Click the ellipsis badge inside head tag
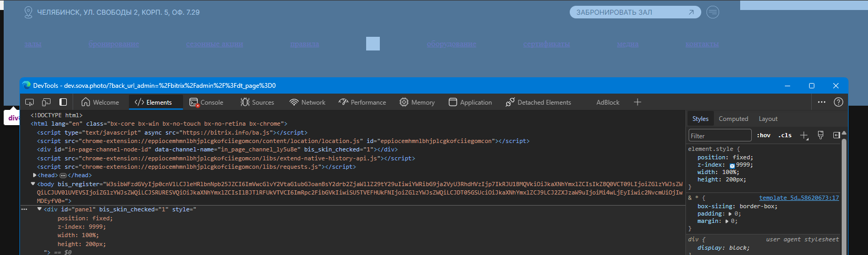 click(63, 176)
